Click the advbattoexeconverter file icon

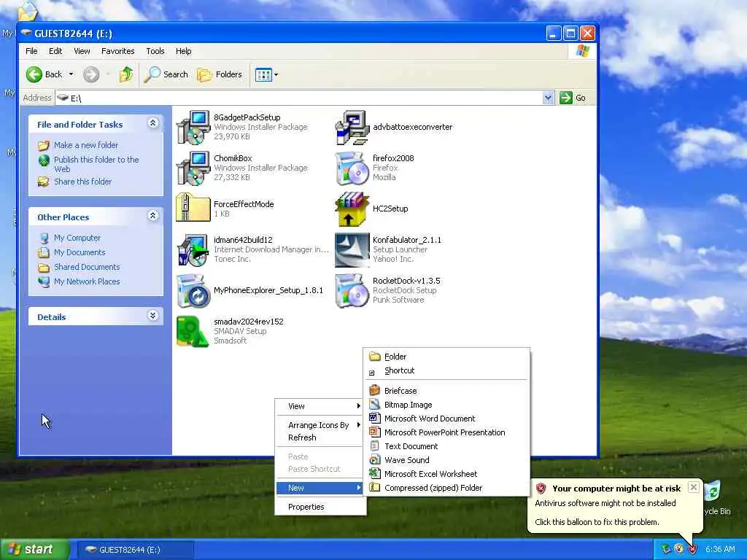tap(352, 127)
